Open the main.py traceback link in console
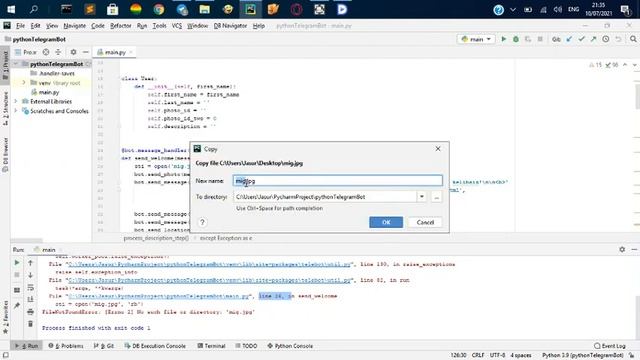The height and width of the screenshot is (360, 640). point(159,296)
